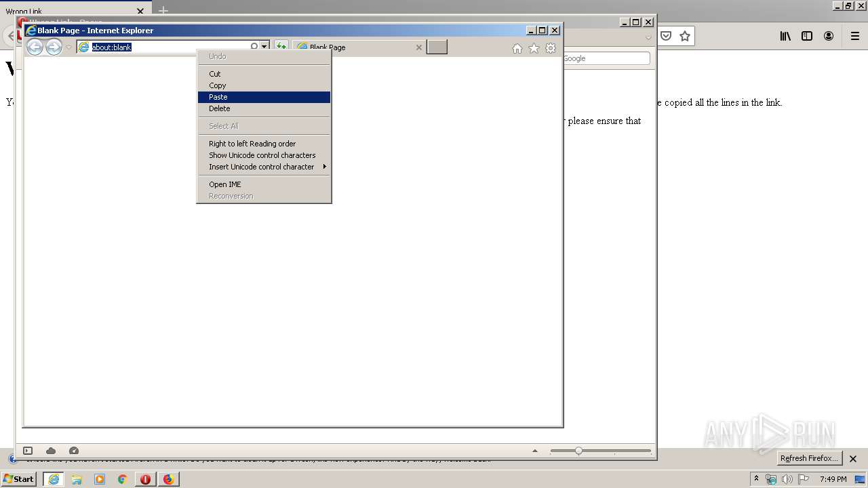
Task: Click the 7:49 PM clock
Action: (x=833, y=479)
